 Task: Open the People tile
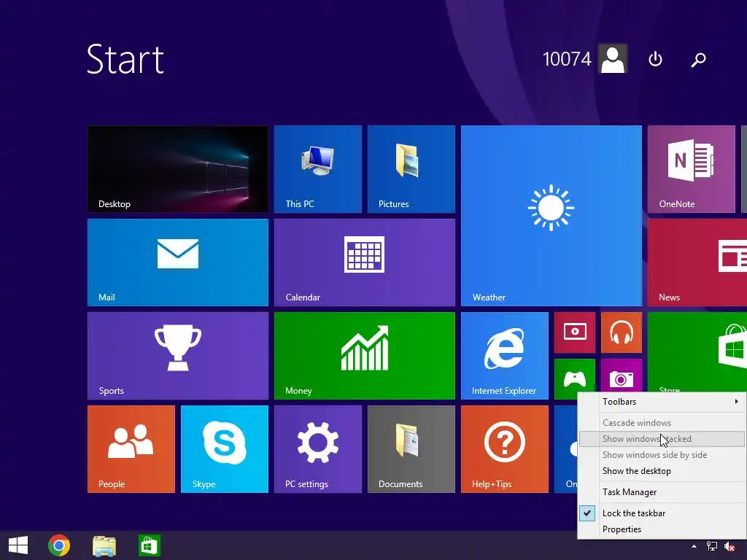(131, 449)
